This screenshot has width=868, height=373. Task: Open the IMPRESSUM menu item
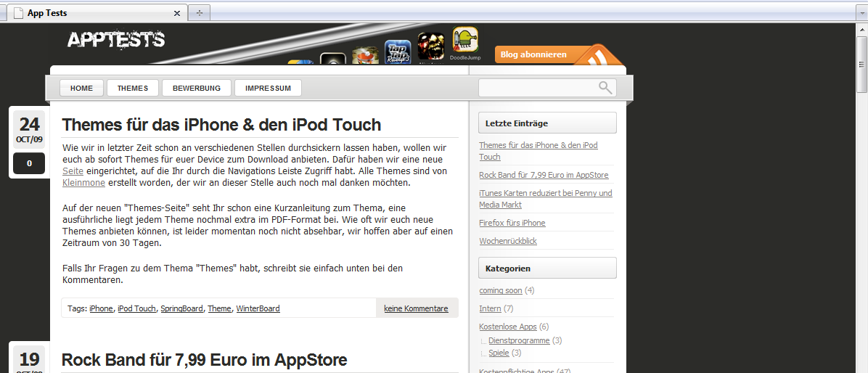tap(268, 88)
